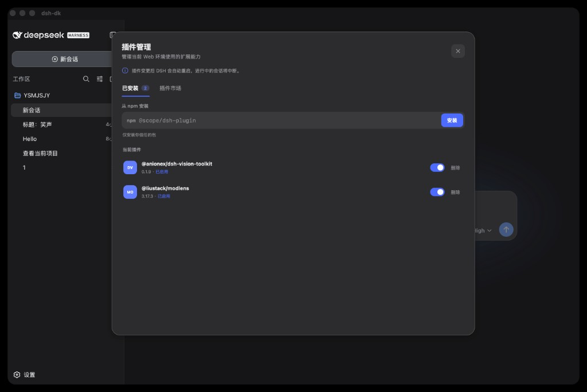Close the plugin management dialog

click(x=458, y=52)
